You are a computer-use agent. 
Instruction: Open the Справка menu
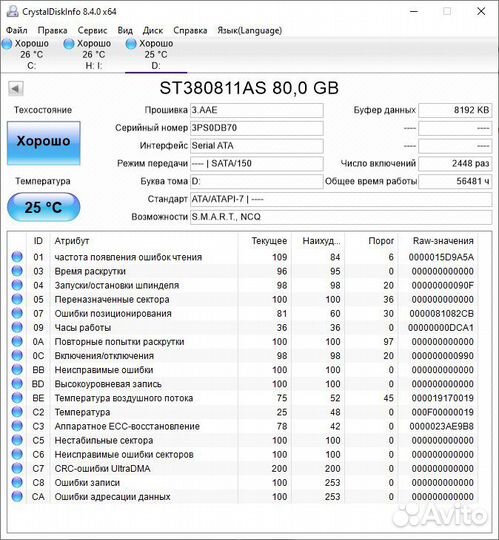190,31
